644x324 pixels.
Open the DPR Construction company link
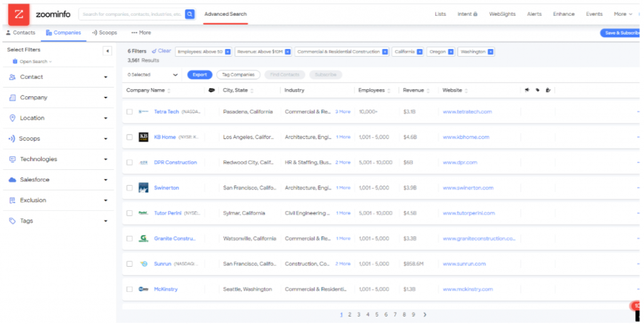tap(175, 162)
